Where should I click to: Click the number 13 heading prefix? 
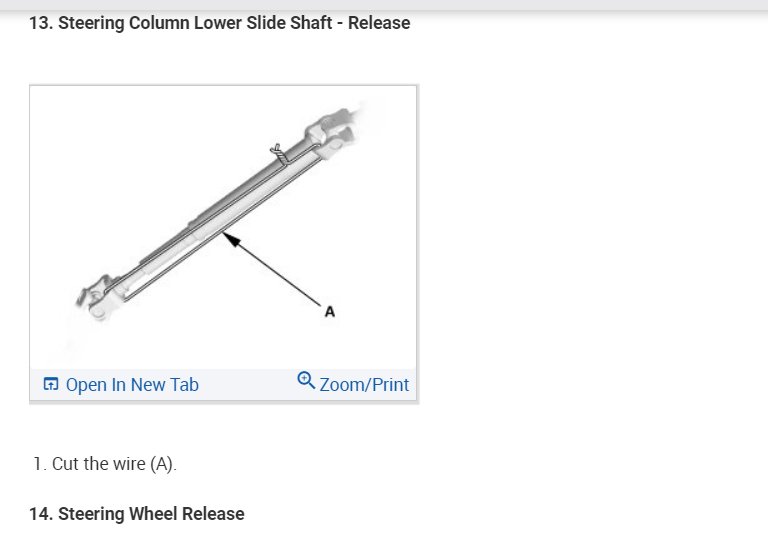coord(40,23)
